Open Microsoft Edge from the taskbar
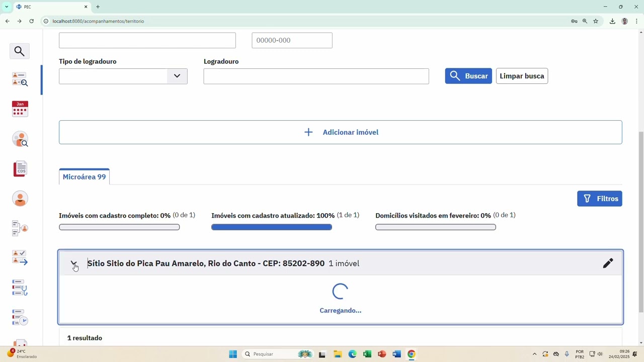The width and height of the screenshot is (644, 362). tap(352, 354)
